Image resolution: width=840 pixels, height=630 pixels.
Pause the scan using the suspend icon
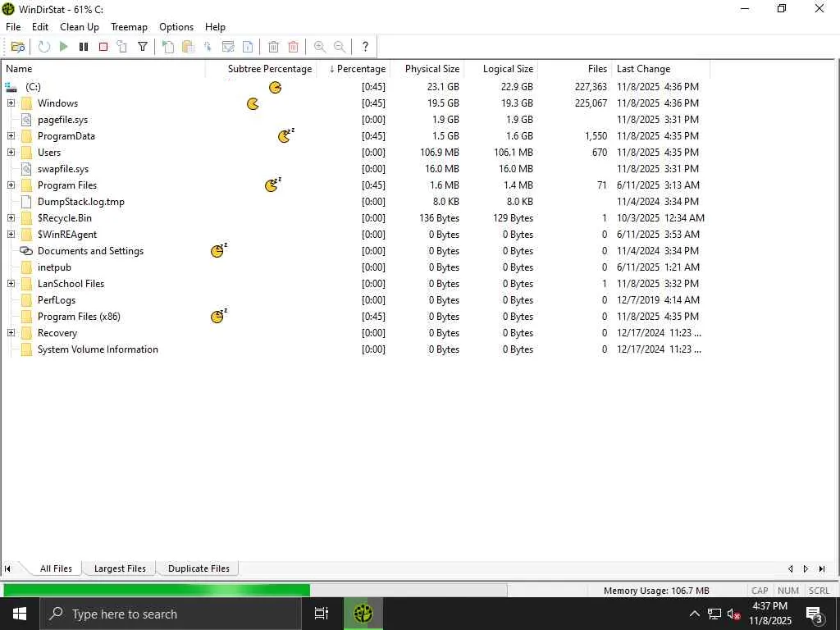point(84,47)
